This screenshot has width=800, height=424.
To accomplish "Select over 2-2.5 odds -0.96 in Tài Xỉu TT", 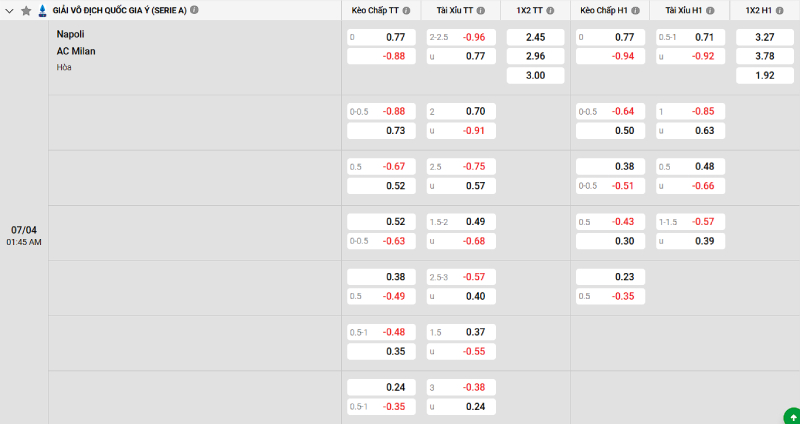I will pos(461,37).
